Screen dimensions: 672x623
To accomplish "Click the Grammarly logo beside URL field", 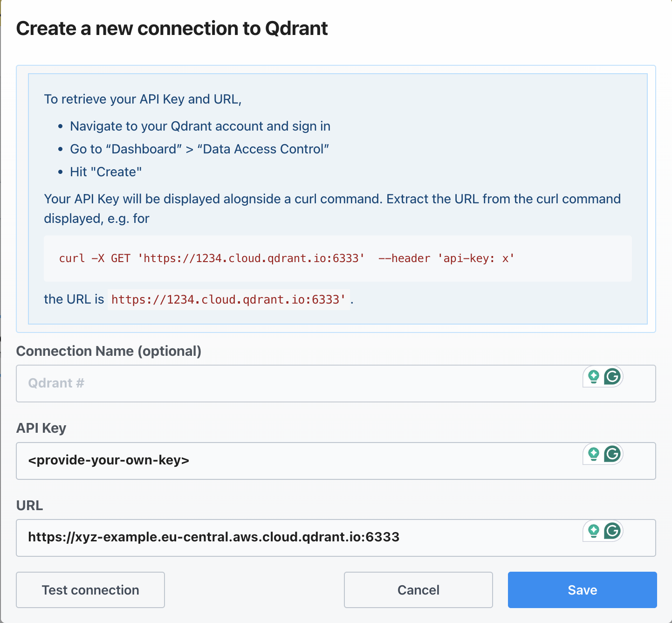I will click(x=613, y=531).
